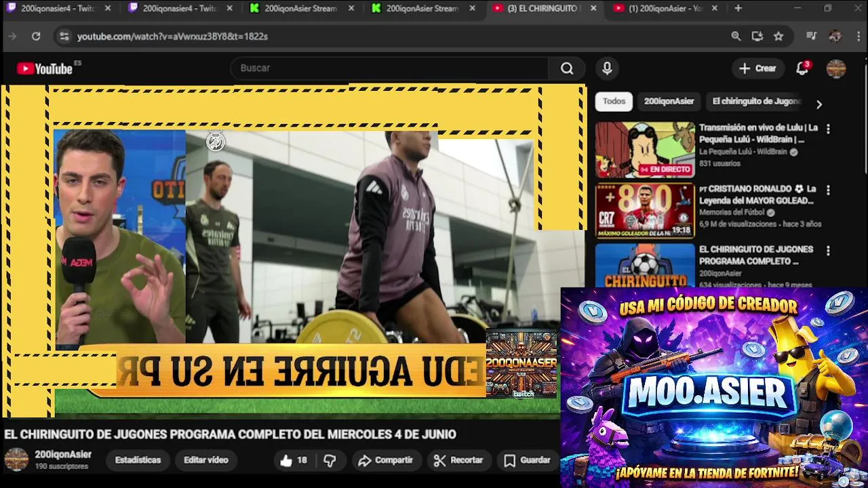Open options menu for La Pequeña Lulú video
The height and width of the screenshot is (488, 868).
click(827, 129)
